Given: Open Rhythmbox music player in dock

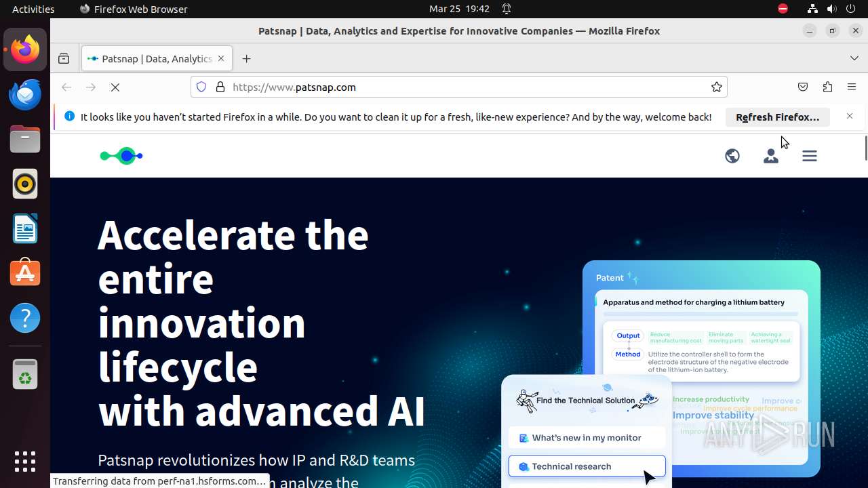Looking at the screenshot, I should click(x=25, y=184).
